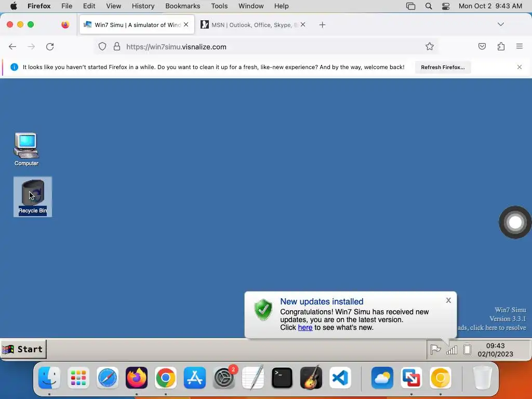This screenshot has height=399, width=532.
Task: Close the MSN tab
Action: click(x=303, y=24)
